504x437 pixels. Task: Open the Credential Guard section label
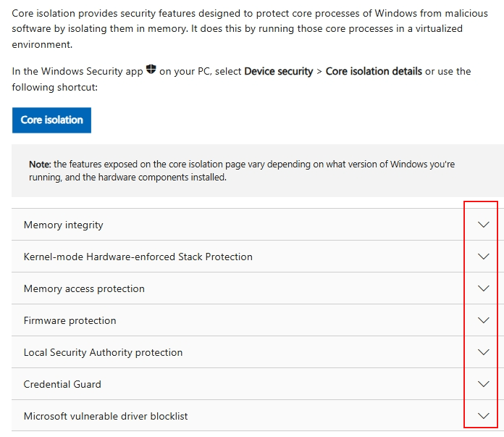coord(62,384)
